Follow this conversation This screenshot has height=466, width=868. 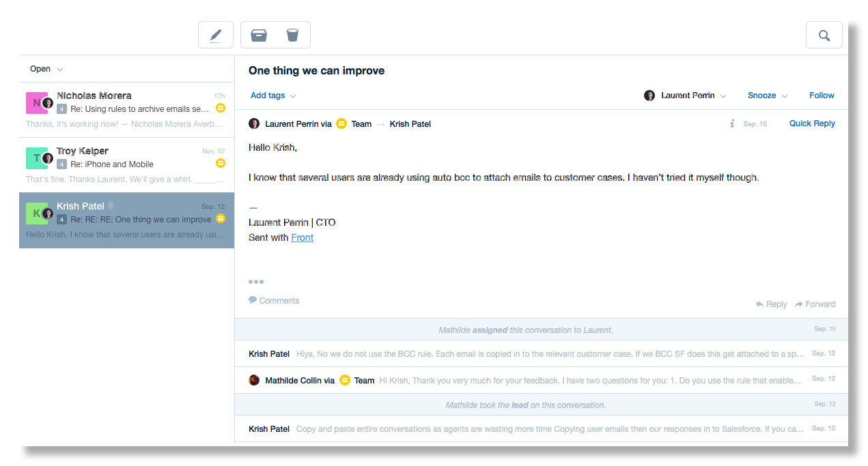click(x=822, y=96)
